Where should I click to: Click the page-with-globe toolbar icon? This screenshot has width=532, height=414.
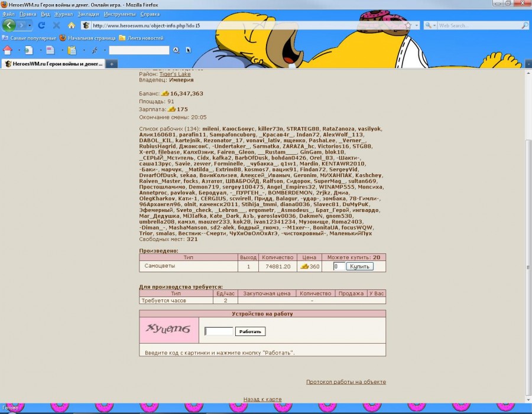(x=29, y=50)
